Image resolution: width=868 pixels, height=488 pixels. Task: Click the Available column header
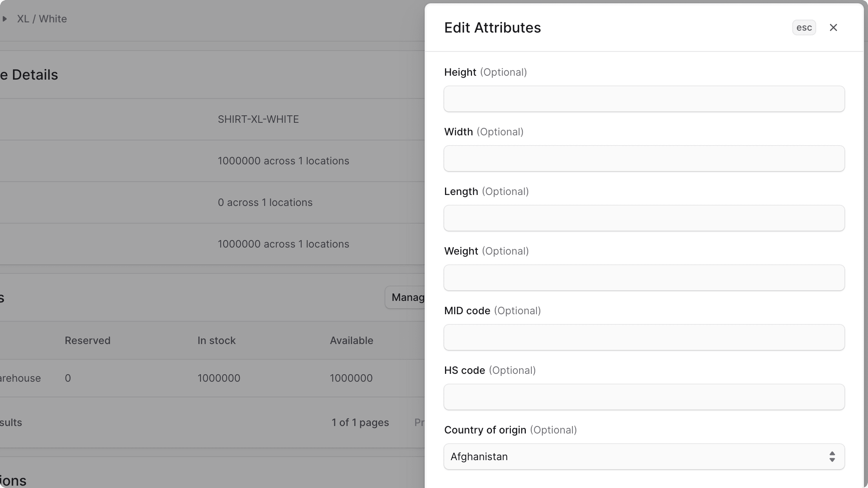click(351, 340)
